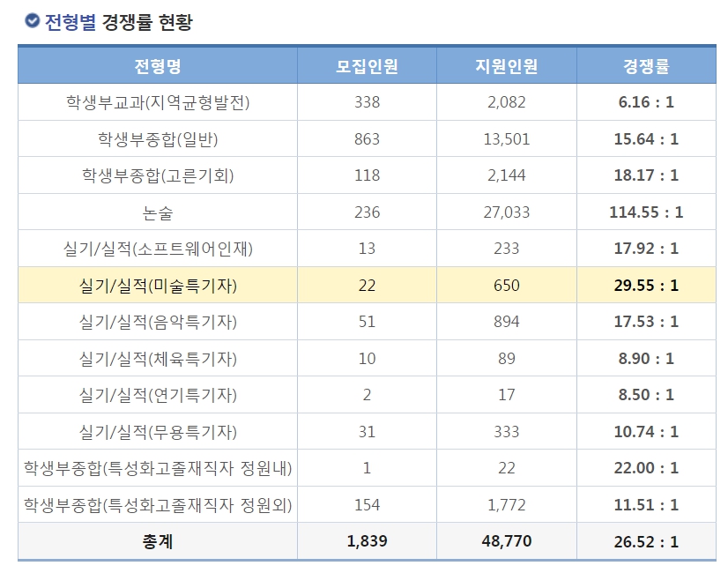Image resolution: width=728 pixels, height=573 pixels.
Task: Select the 10.74 : 1 ratio
Action: coord(646,431)
